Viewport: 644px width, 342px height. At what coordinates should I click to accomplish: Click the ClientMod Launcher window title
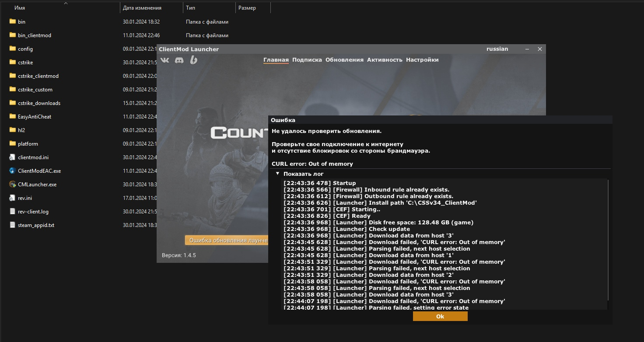(189, 49)
